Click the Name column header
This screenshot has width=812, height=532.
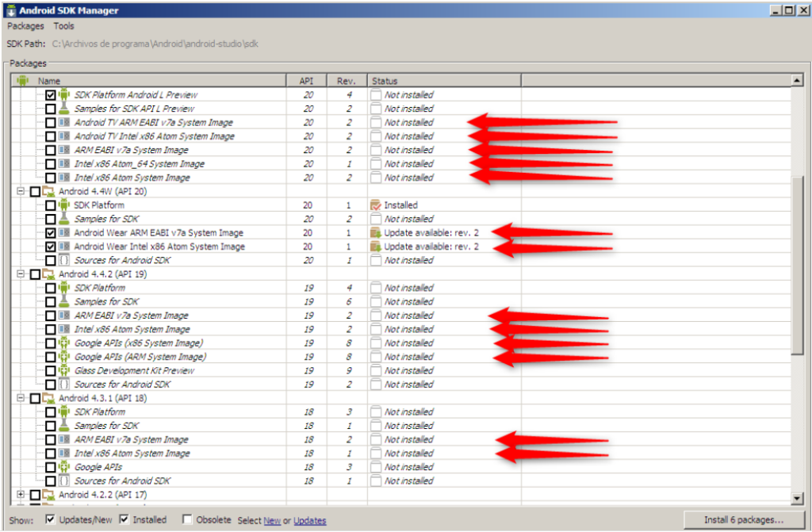(x=149, y=80)
